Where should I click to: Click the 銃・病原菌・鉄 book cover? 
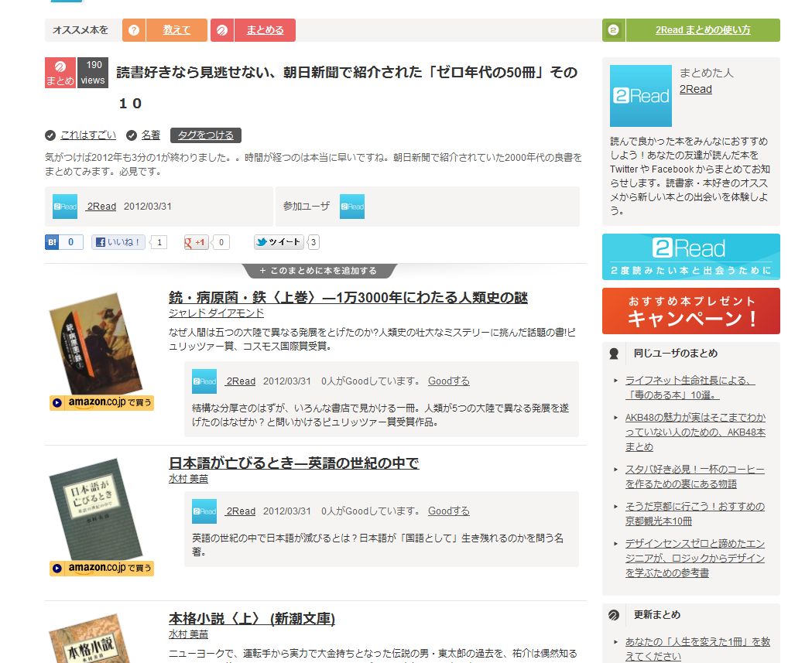(x=95, y=343)
